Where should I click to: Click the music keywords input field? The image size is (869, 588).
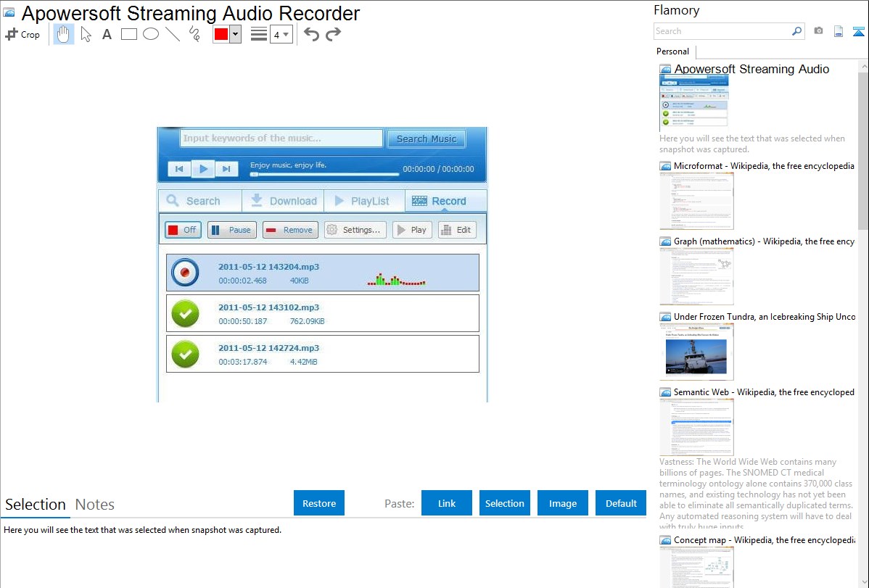click(281, 138)
